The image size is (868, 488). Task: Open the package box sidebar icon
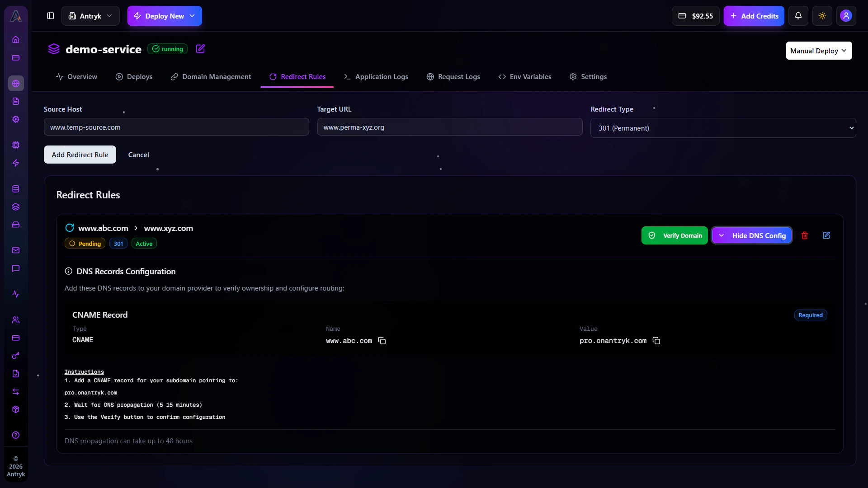pos(16,409)
